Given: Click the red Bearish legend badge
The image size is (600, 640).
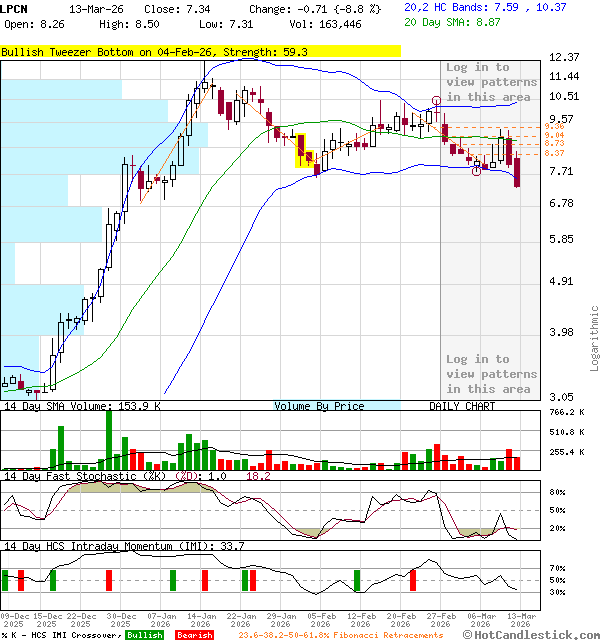Looking at the screenshot, I should (194, 634).
